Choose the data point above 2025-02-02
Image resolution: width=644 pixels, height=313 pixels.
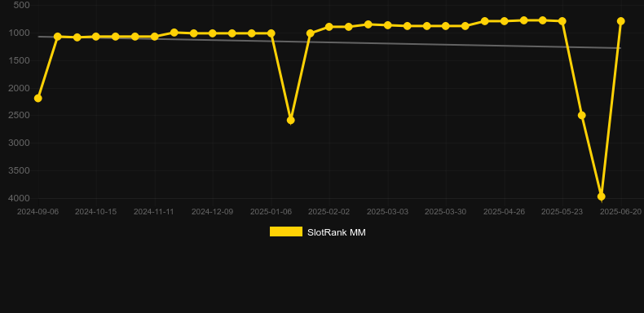coord(329,27)
